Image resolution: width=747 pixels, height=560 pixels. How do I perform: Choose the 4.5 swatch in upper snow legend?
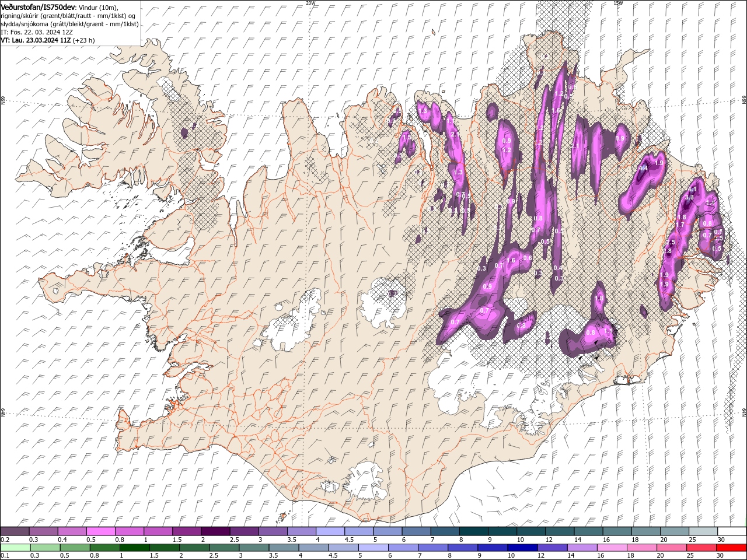click(x=358, y=531)
